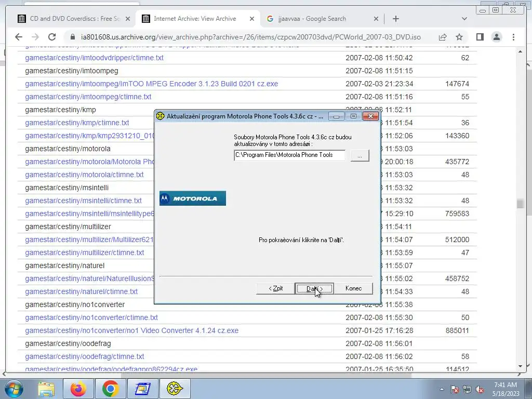Image resolution: width=532 pixels, height=399 pixels.
Task: Close the Motorola installer window
Action: (x=370, y=116)
